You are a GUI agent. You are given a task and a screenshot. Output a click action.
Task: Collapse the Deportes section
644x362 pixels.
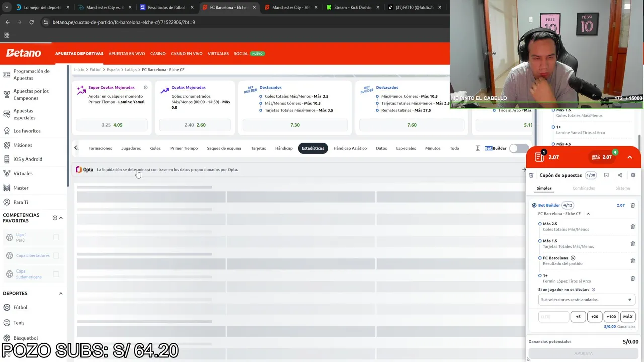(x=61, y=293)
